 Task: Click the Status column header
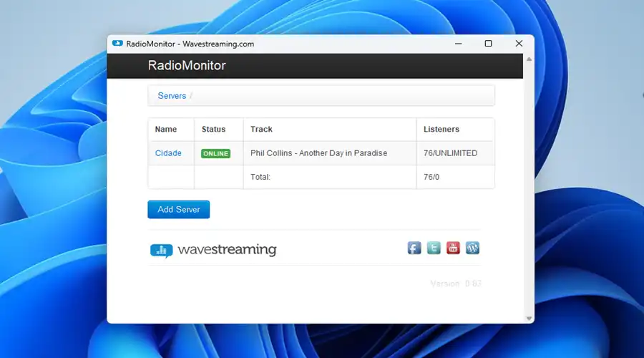click(213, 129)
